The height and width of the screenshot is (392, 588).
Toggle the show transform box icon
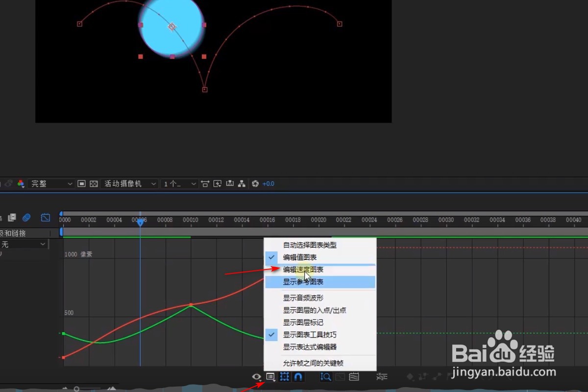point(284,377)
